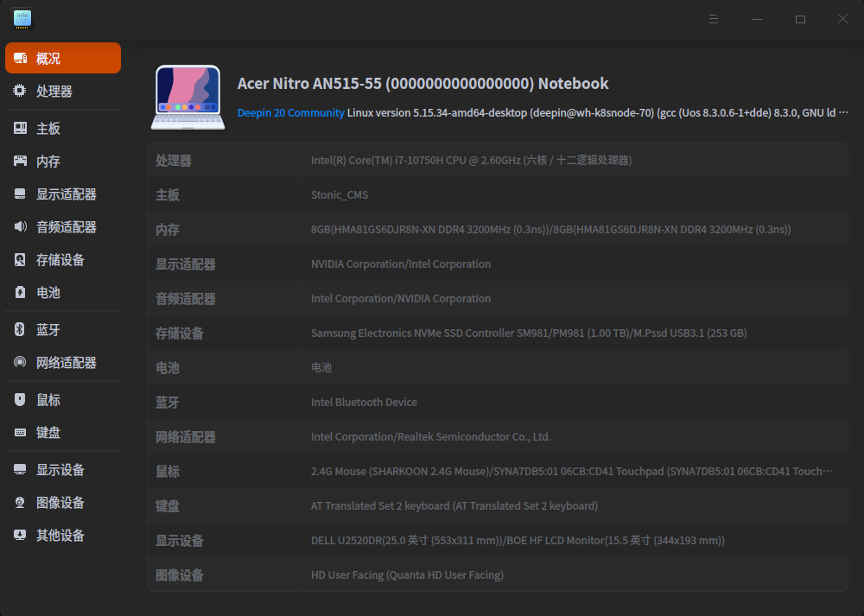
Task: Click the laptop thumbnail image
Action: click(x=187, y=97)
